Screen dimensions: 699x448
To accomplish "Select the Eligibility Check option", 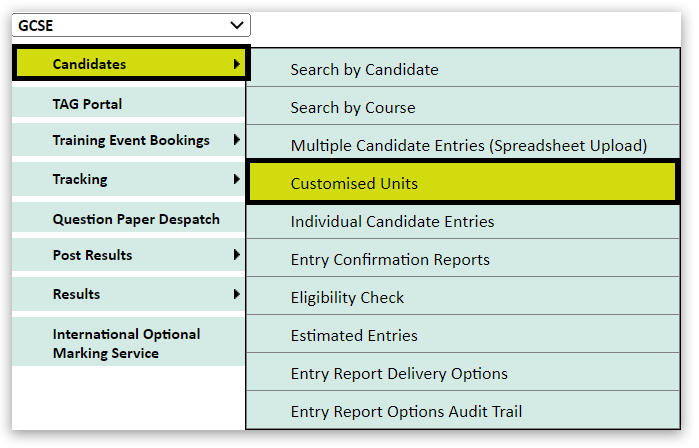I will (347, 298).
